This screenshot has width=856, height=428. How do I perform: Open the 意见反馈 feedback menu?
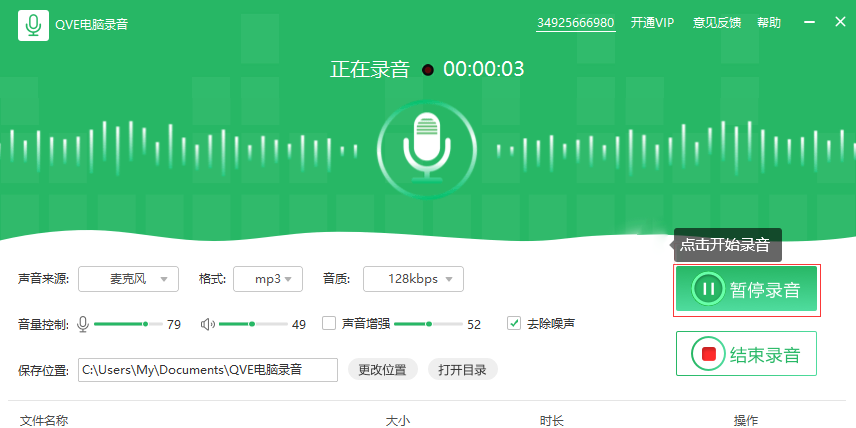pyautogui.click(x=717, y=23)
